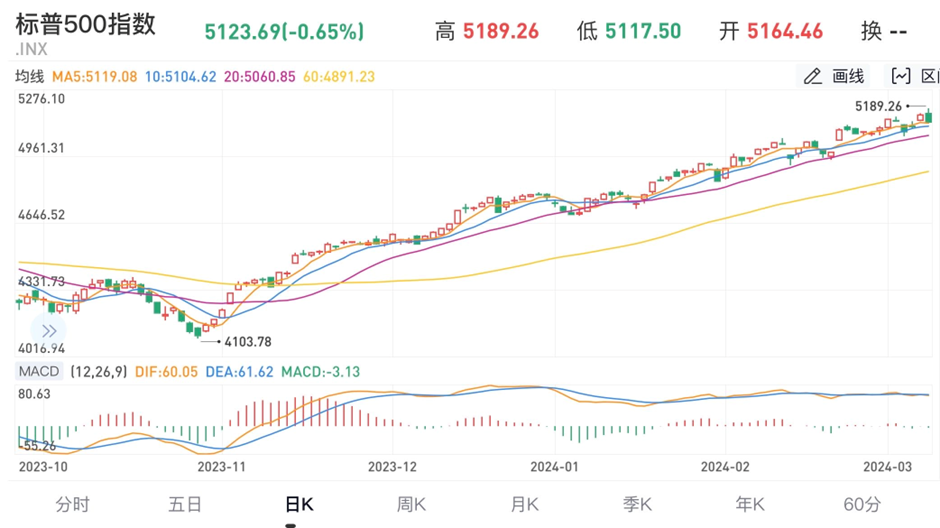Select the 季K quarterly candlestick tab

pos(637,504)
